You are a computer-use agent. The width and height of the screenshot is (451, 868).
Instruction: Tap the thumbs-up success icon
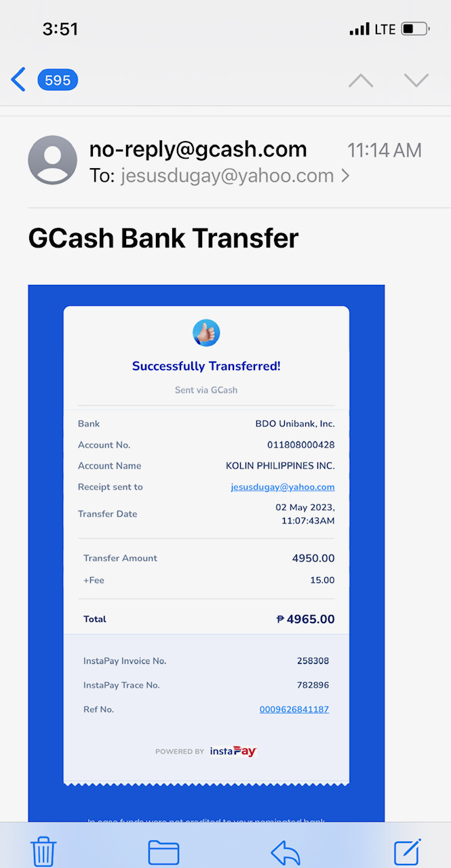[206, 333]
